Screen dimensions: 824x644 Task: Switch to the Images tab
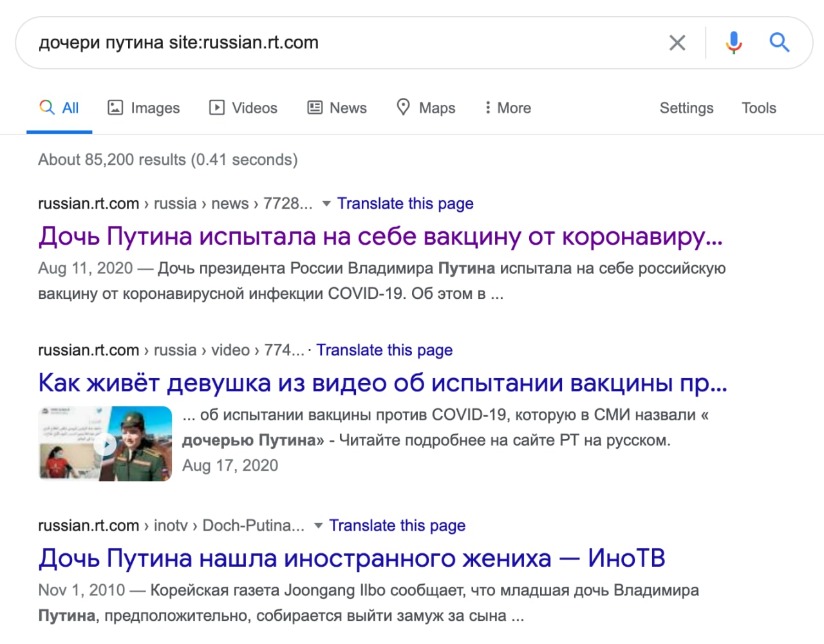[x=144, y=108]
